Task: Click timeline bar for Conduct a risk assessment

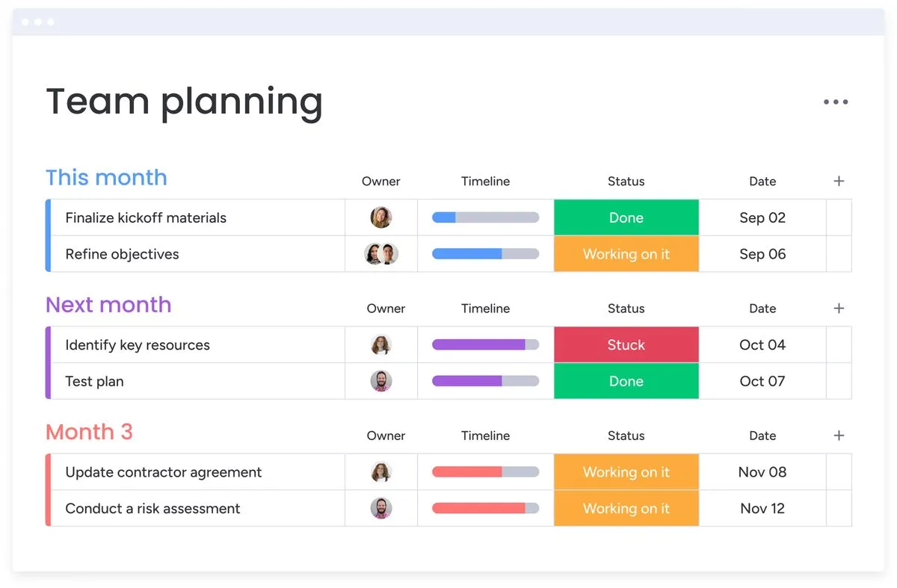Action: click(x=485, y=508)
